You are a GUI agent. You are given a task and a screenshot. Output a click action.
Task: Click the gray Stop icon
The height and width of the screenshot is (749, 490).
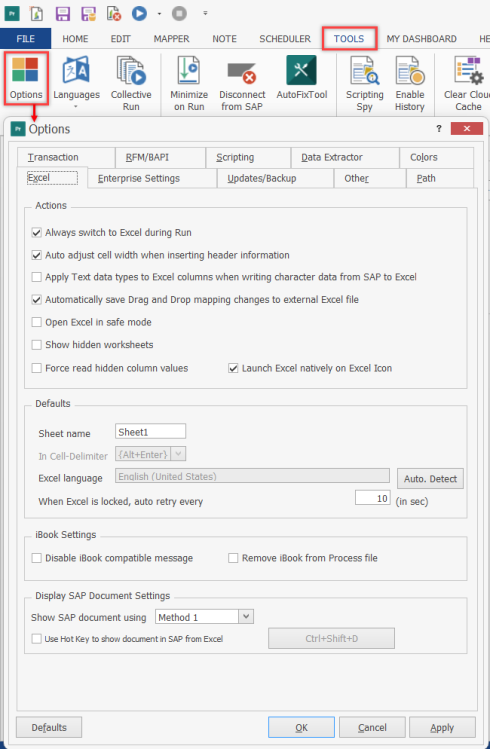pyautogui.click(x=179, y=13)
